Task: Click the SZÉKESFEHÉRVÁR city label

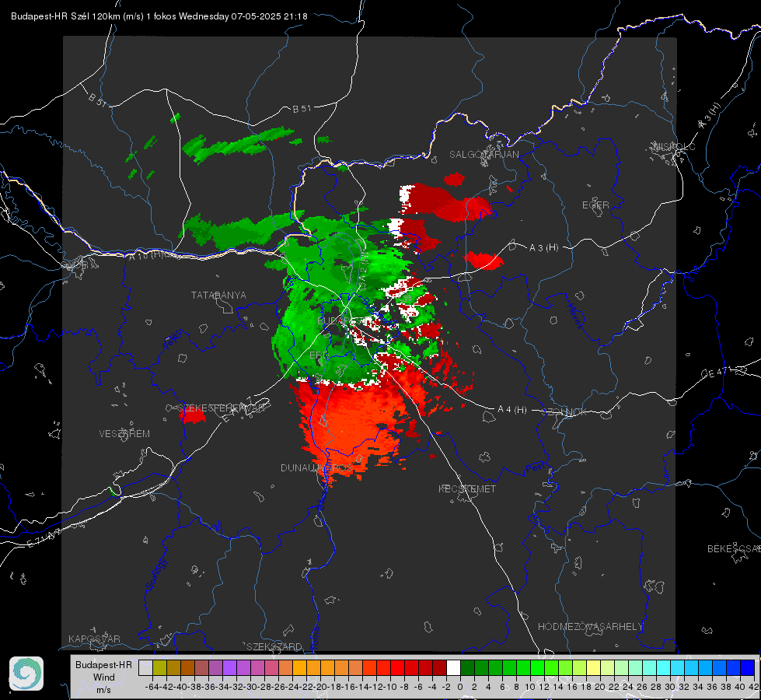Action: click(x=221, y=408)
